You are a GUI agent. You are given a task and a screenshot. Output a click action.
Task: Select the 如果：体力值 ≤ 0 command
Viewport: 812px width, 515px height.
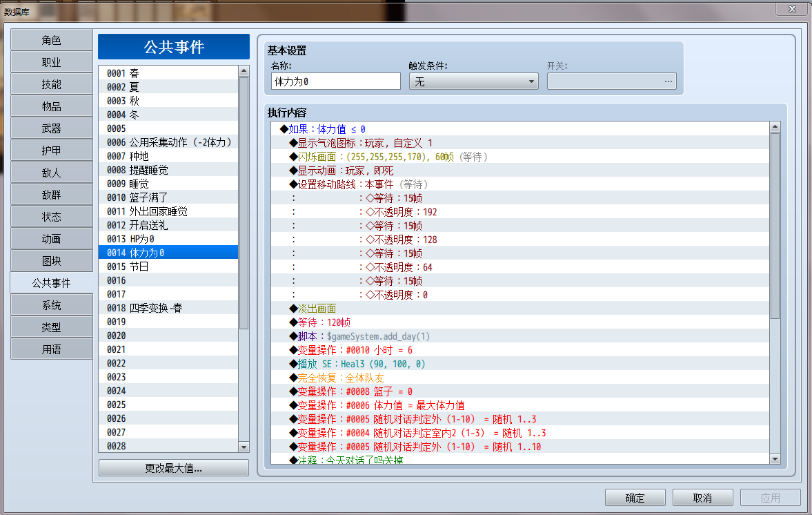pos(520,129)
